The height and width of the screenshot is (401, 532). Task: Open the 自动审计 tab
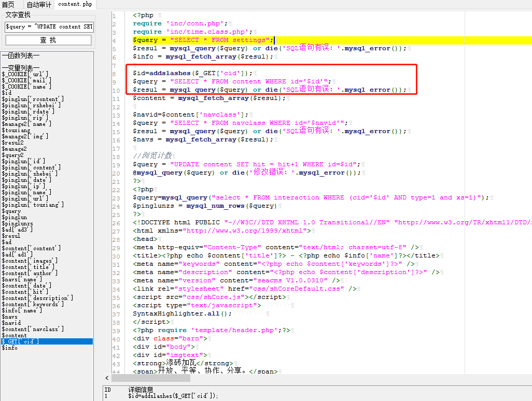(x=39, y=5)
